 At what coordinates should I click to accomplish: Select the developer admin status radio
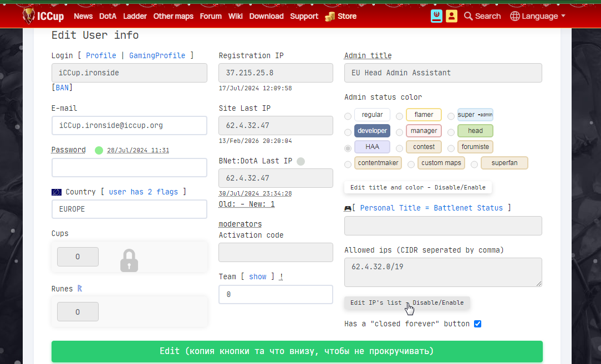[348, 132]
